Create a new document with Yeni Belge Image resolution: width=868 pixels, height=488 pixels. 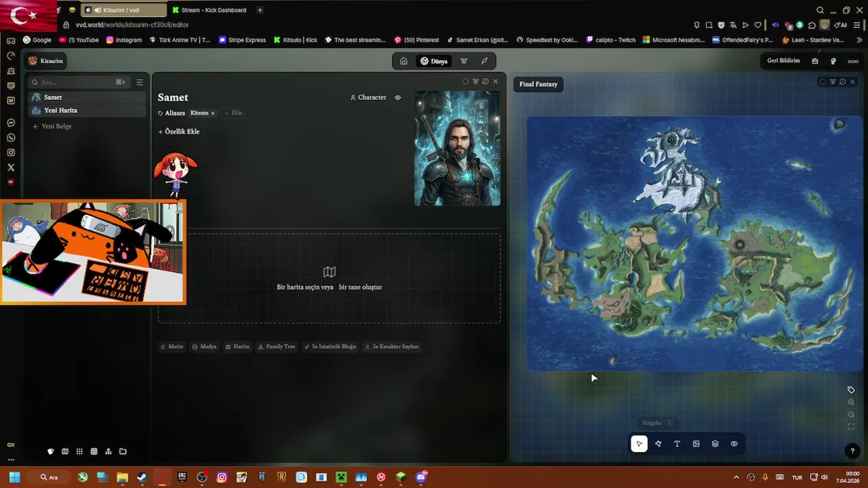pyautogui.click(x=52, y=126)
